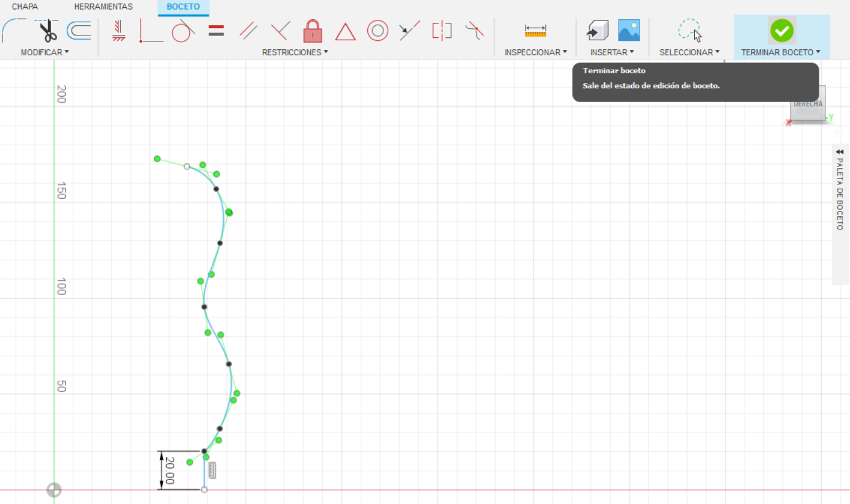Select the Trim scissors tool
The width and height of the screenshot is (850, 504).
pos(46,30)
